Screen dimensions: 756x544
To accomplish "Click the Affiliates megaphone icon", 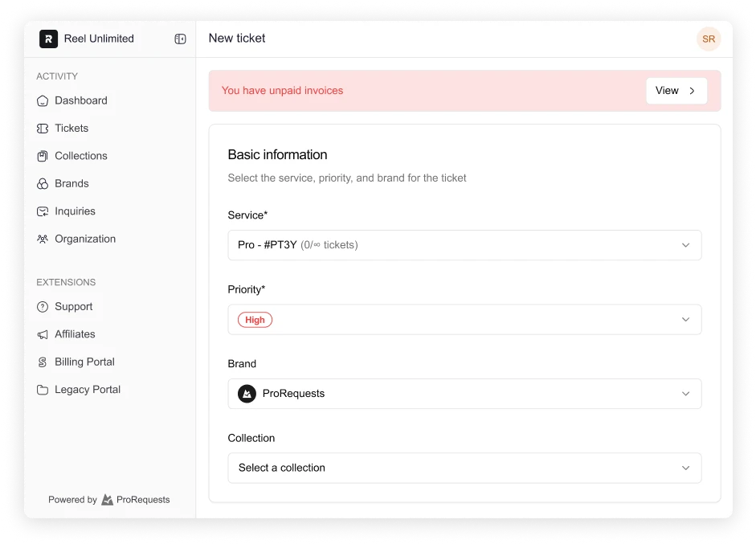I will tap(43, 334).
